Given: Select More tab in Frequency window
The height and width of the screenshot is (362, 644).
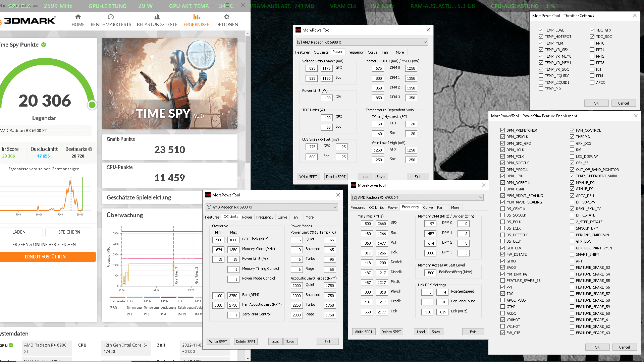Looking at the screenshot, I should [455, 207].
